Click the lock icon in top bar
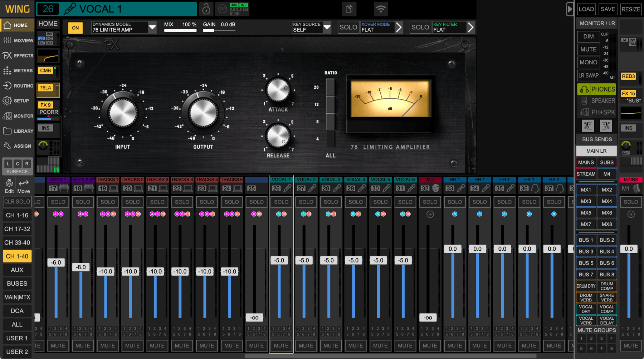This screenshot has height=359, width=644. (206, 9)
